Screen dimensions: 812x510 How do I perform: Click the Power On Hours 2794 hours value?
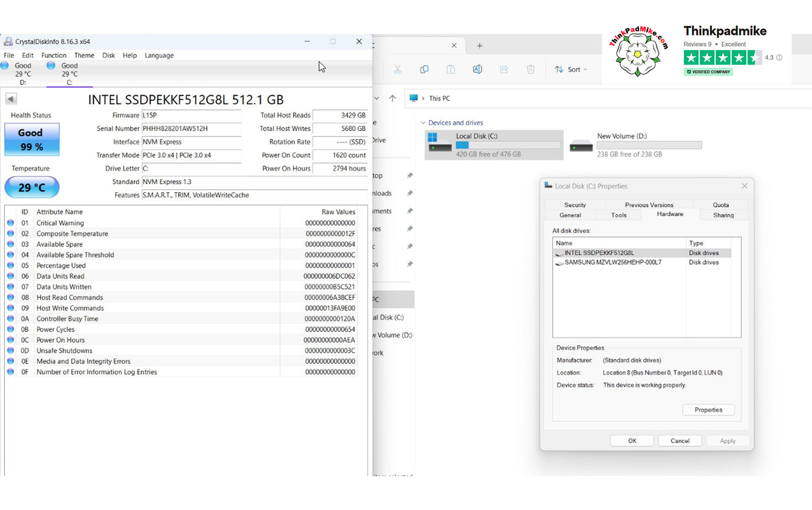339,169
